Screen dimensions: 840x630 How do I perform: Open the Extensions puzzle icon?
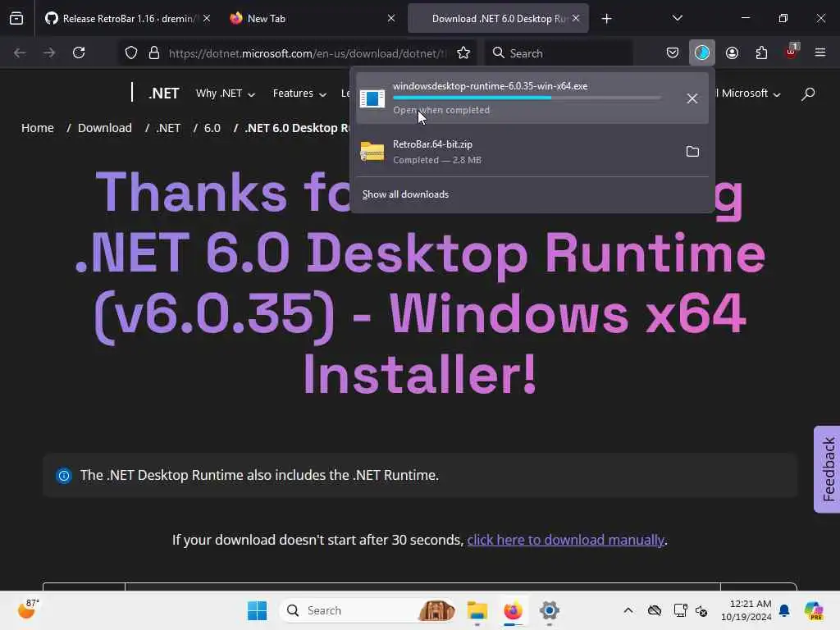coord(761,53)
